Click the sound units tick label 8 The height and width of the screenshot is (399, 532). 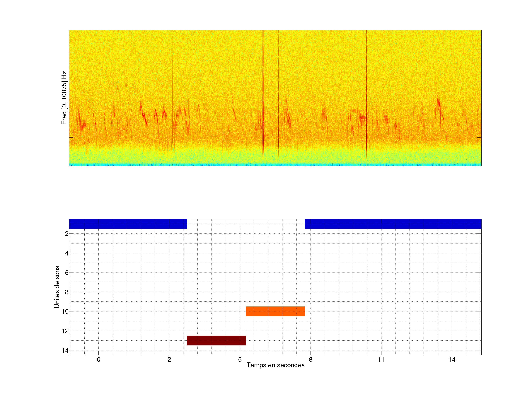coord(67,292)
